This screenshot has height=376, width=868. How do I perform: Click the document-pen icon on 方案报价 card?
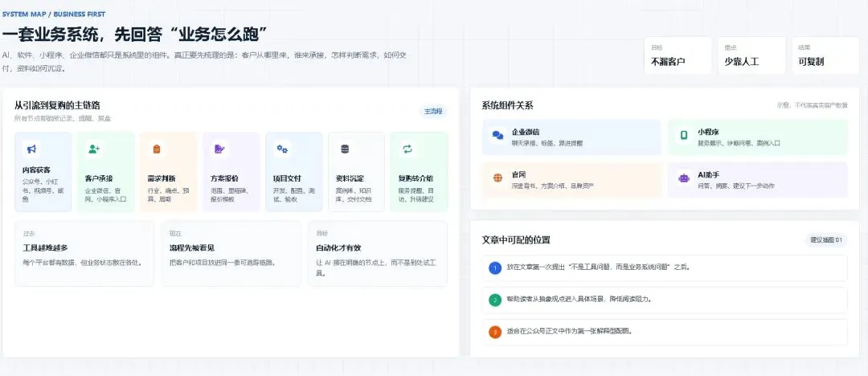pyautogui.click(x=219, y=149)
